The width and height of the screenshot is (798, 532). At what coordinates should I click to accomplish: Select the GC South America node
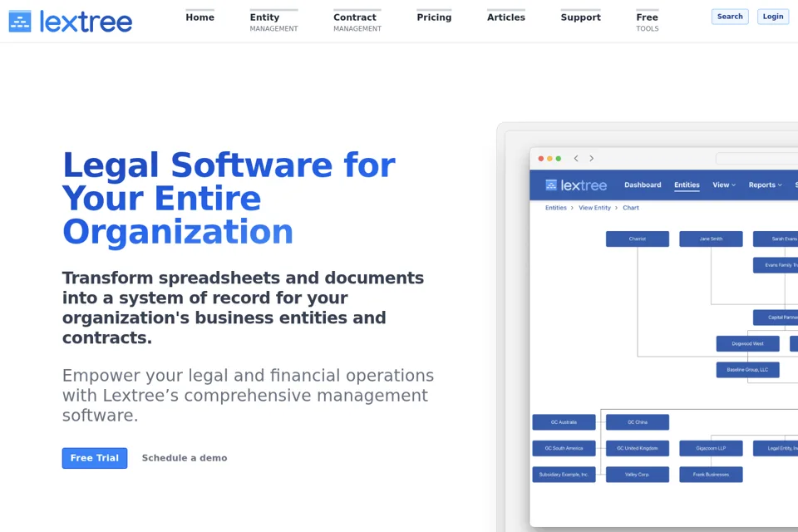click(x=564, y=449)
